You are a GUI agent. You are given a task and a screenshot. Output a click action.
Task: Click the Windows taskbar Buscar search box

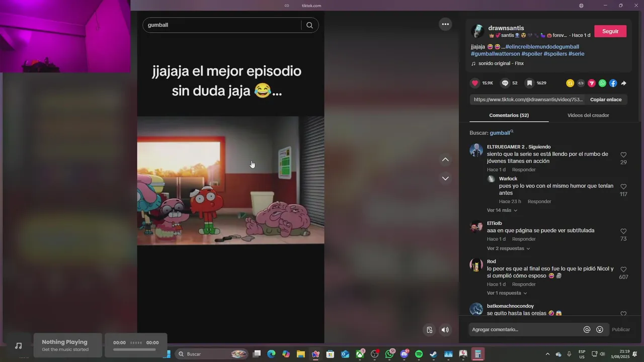[211, 354]
